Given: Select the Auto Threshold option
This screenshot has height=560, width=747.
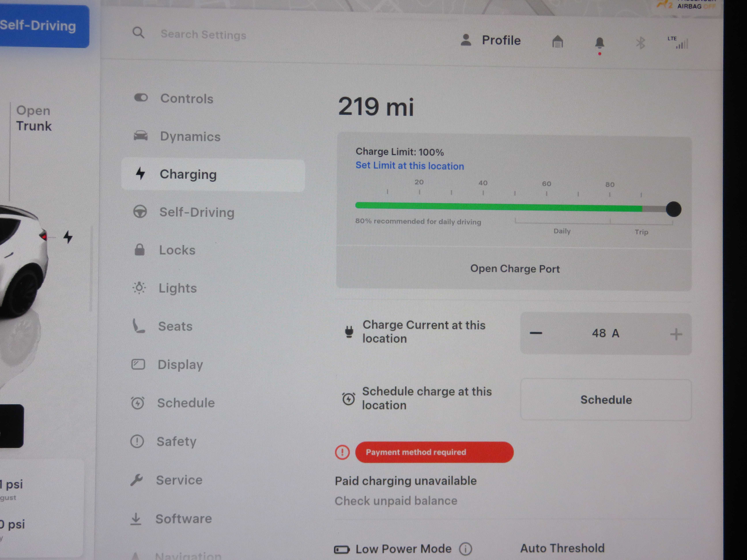Looking at the screenshot, I should click(x=562, y=548).
